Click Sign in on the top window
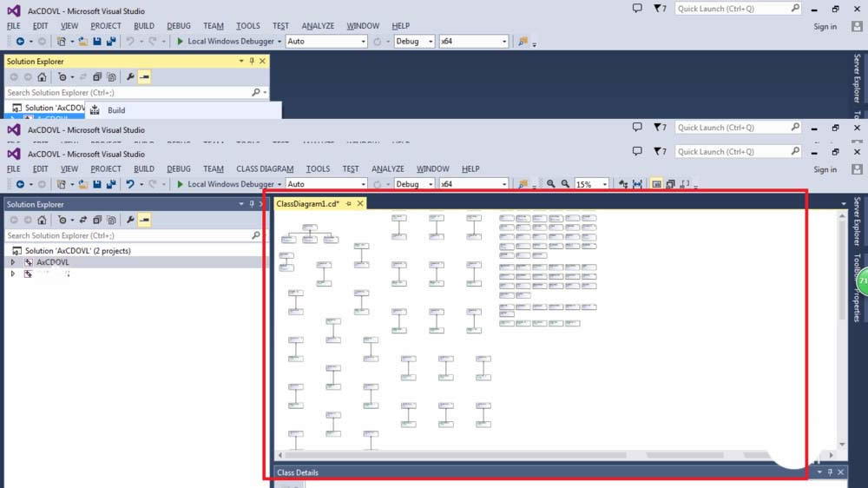 point(825,27)
